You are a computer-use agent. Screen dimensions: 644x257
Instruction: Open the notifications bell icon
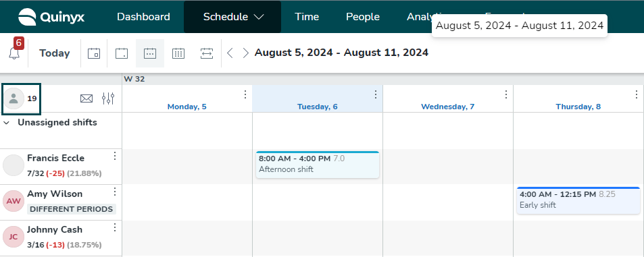tap(14, 53)
